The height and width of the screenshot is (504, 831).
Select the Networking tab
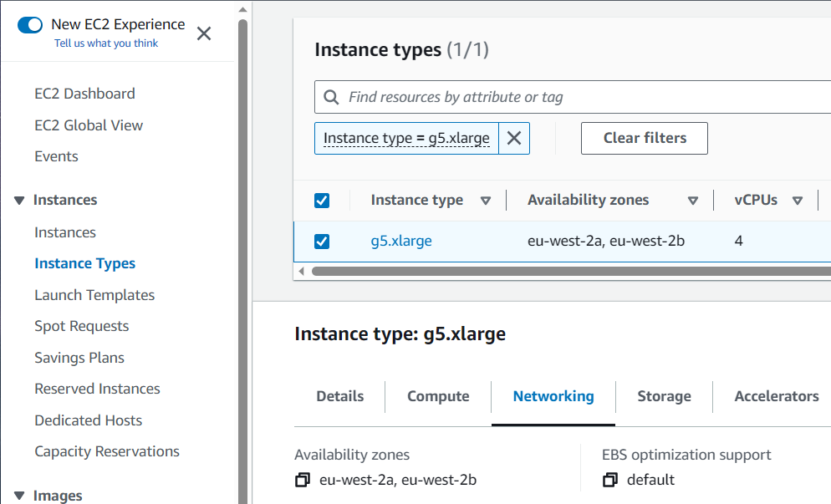pyautogui.click(x=553, y=396)
